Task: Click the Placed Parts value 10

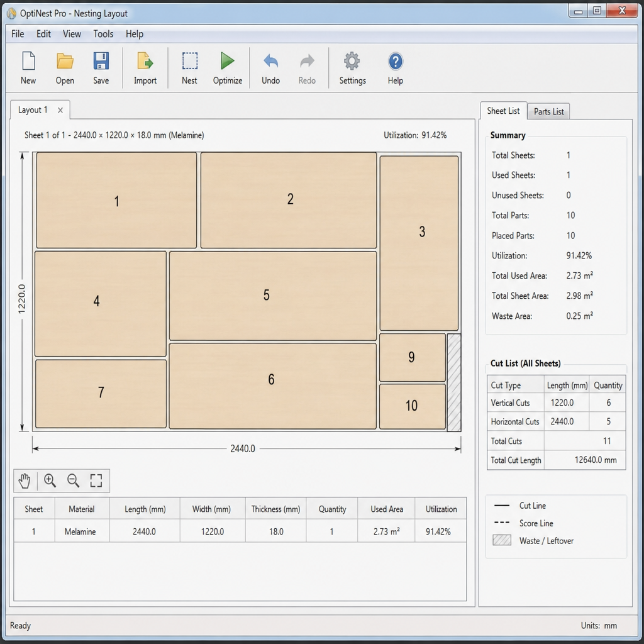Action: (570, 235)
